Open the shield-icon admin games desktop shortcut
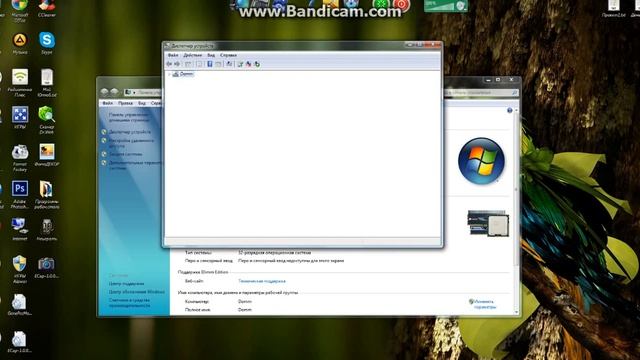 (x=20, y=269)
